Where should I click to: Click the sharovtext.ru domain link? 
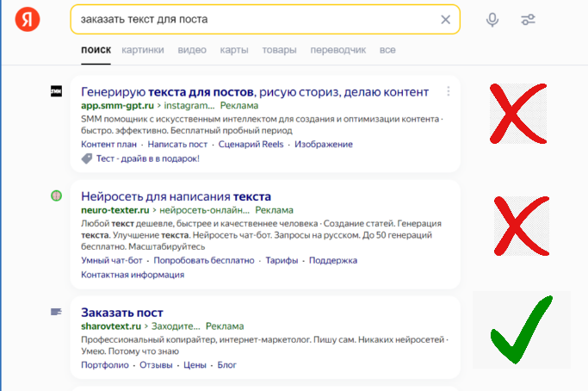[111, 326]
